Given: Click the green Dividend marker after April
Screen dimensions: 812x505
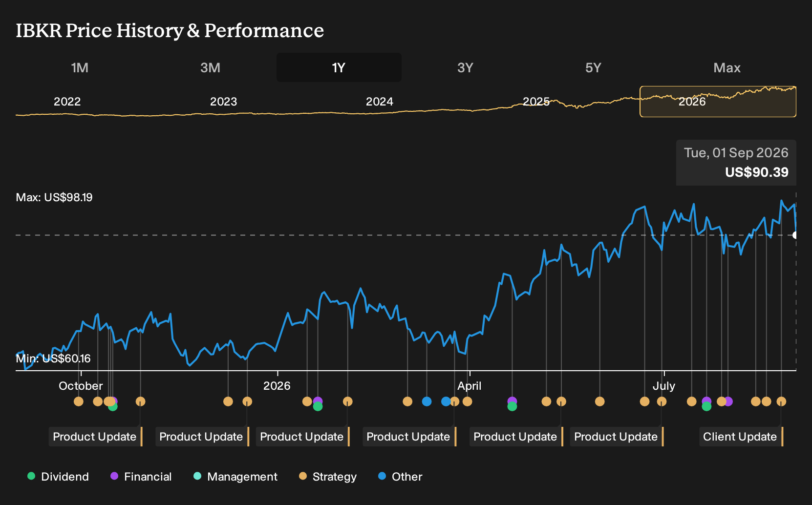Looking at the screenshot, I should (512, 406).
